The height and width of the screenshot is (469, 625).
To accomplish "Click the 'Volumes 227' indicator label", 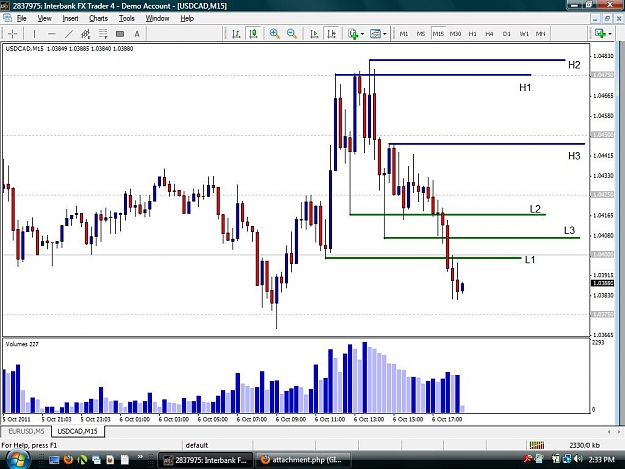I will point(22,344).
